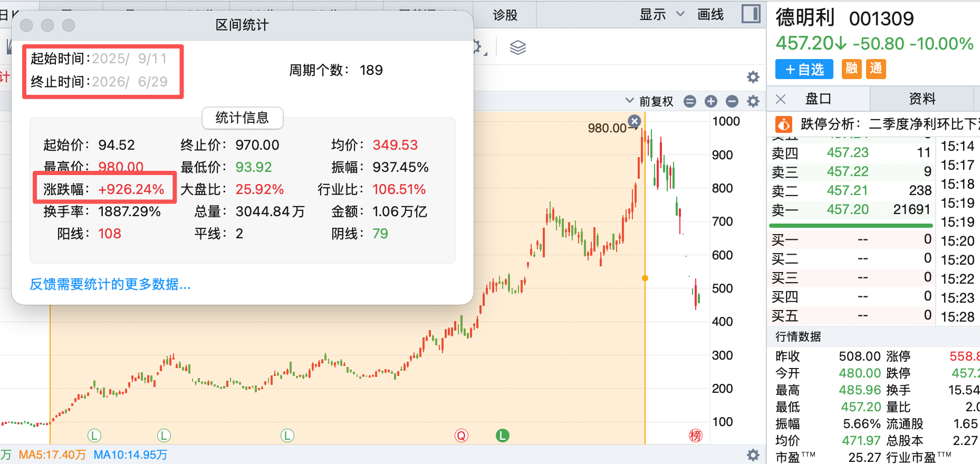Viewport: 980px width, 464px height.
Task: Click the green bid-ask ratio bar
Action: coord(851,226)
